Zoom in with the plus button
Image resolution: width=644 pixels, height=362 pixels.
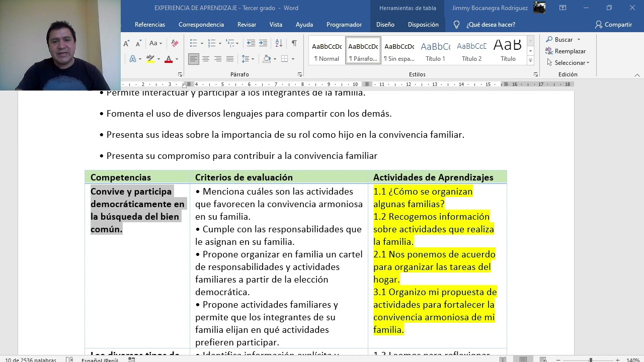617,360
